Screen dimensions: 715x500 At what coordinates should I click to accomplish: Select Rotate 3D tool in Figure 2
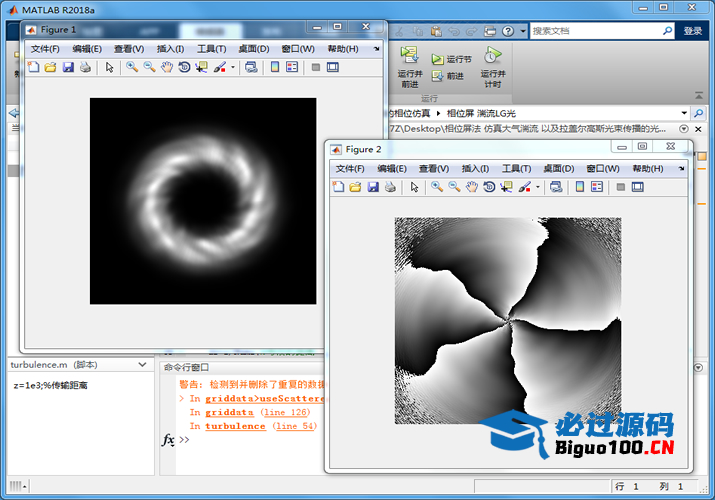click(x=490, y=187)
